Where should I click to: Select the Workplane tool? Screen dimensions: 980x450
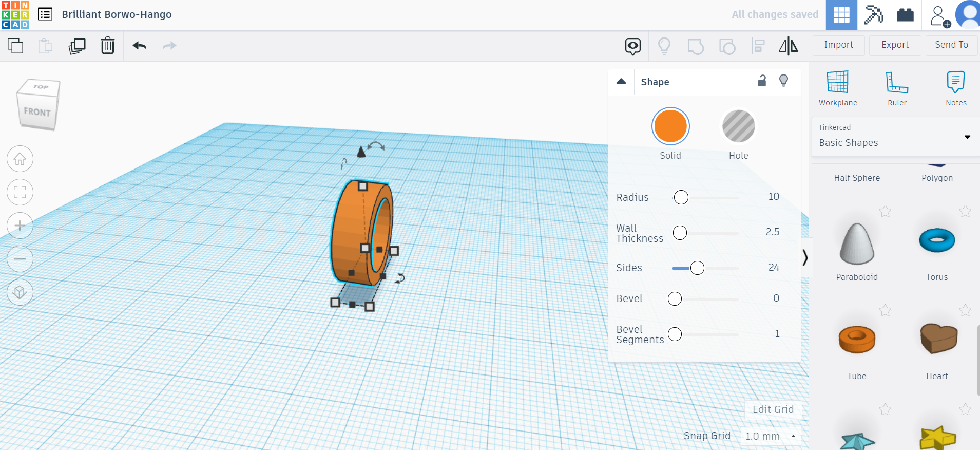(x=838, y=88)
